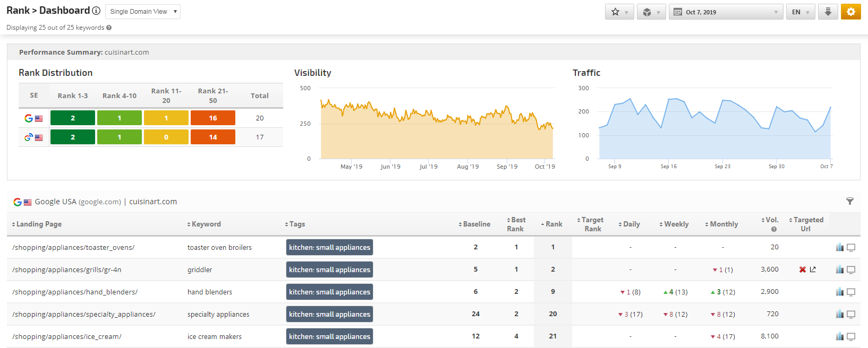
Task: Sort by Monthly column header
Action: [721, 224]
